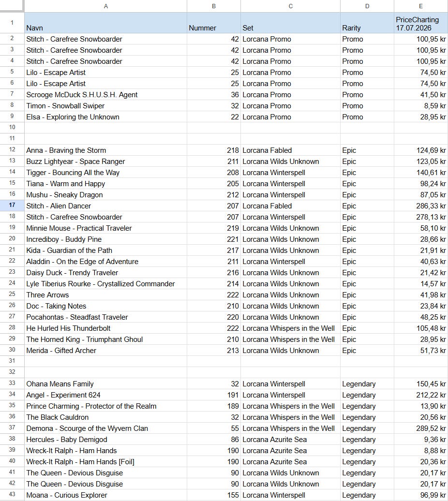This screenshot has width=448, height=501.
Task: Select column E header
Action: (x=421, y=6)
